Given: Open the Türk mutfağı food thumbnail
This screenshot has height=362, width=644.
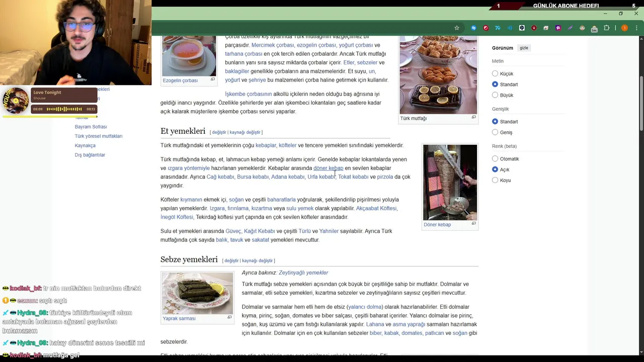Looking at the screenshot, I should [x=438, y=75].
